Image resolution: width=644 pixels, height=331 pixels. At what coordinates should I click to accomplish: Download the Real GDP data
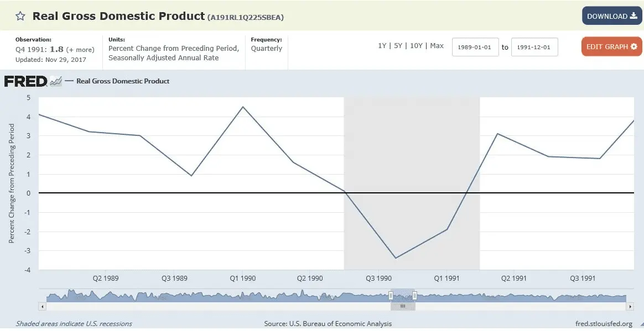[611, 16]
